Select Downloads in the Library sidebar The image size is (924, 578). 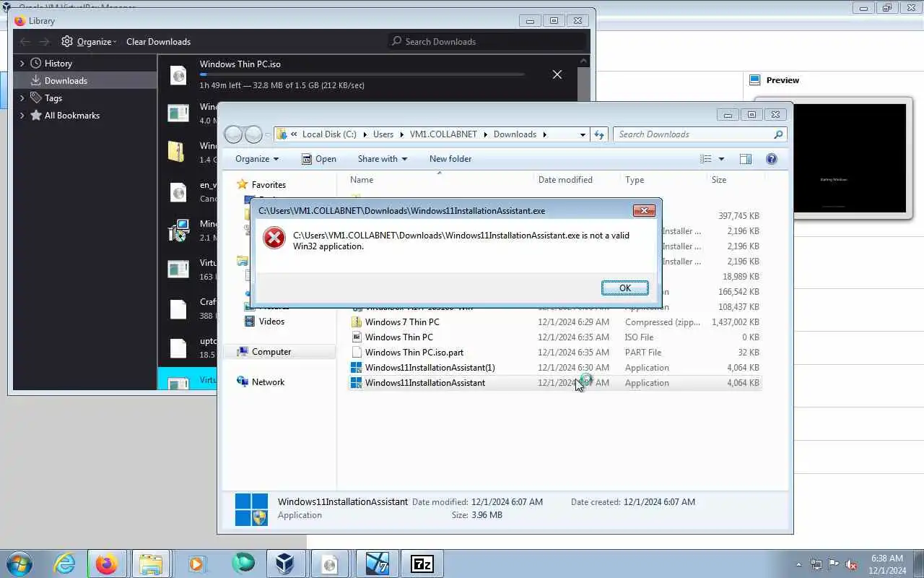click(x=85, y=80)
